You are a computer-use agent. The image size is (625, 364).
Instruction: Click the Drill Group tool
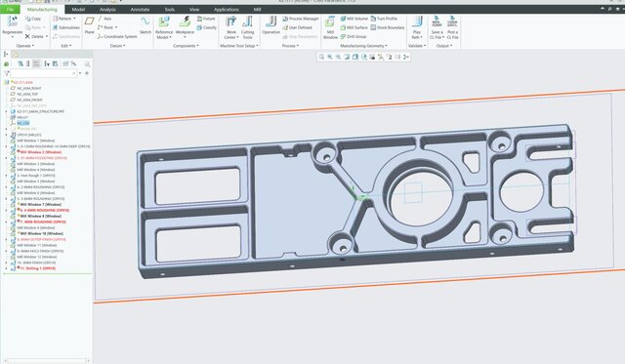[x=354, y=37]
